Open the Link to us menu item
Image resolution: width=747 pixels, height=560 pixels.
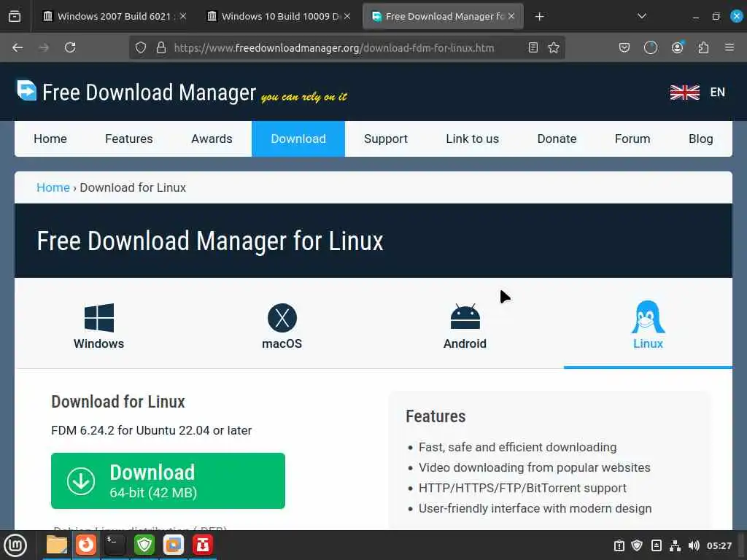coord(472,139)
